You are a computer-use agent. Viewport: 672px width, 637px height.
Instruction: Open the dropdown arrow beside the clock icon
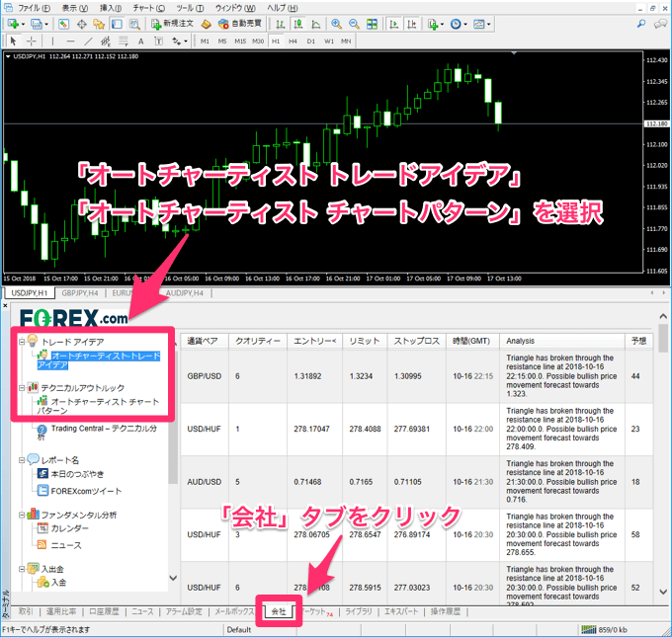(x=465, y=25)
